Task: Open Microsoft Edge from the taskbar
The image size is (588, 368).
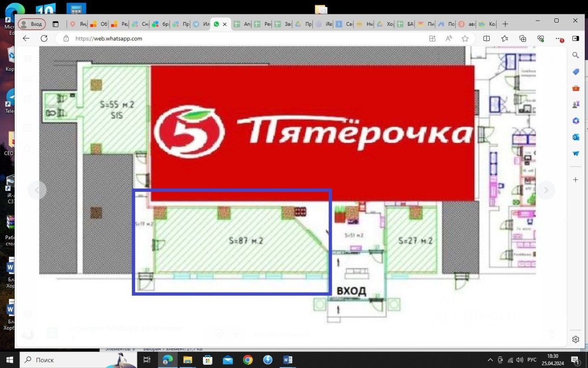Action: [168, 360]
